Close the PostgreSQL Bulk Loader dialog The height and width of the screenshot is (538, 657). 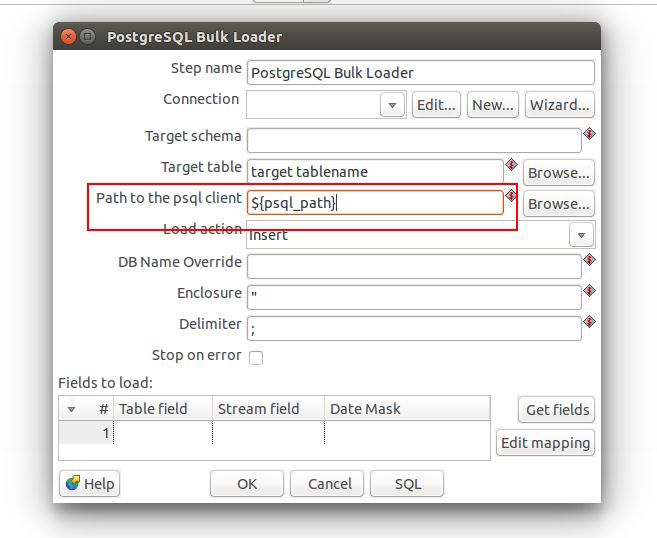coord(68,37)
